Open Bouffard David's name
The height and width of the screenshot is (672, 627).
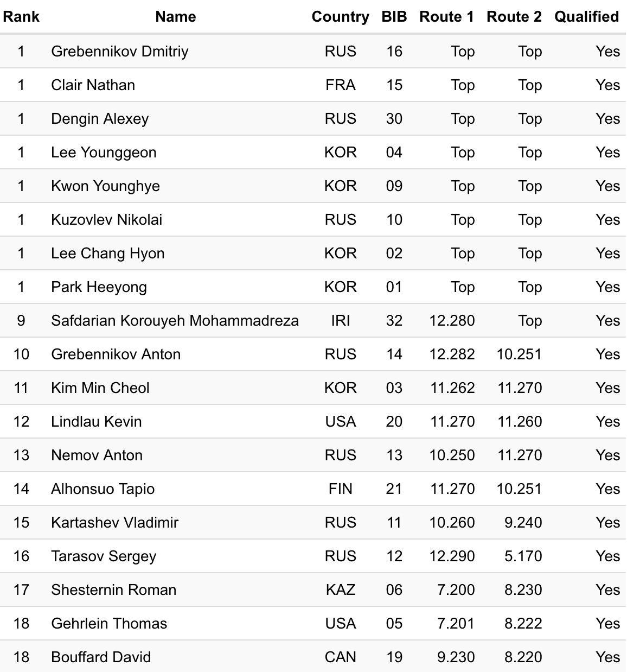[x=101, y=657]
